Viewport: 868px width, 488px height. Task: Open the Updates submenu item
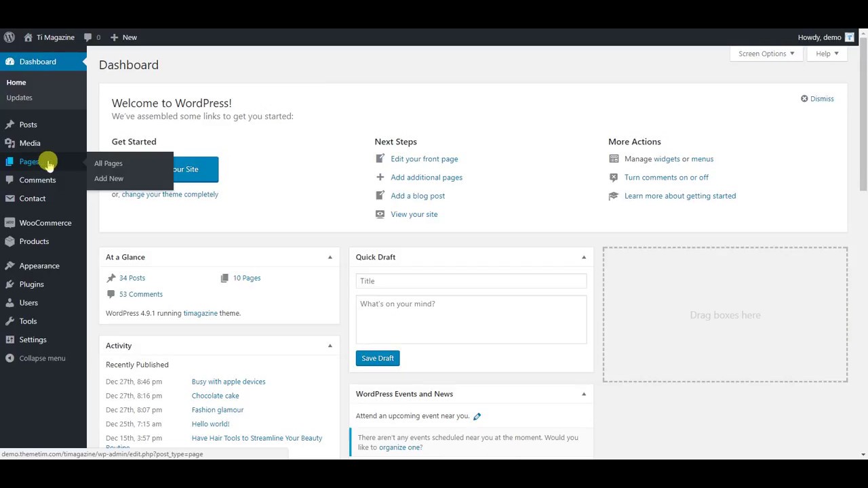pos(19,98)
